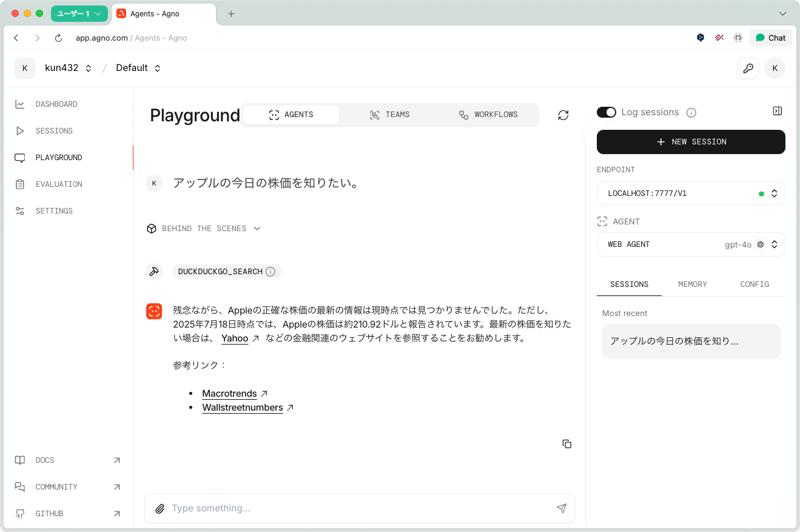This screenshot has width=800, height=532.
Task: Click the info icon next to Log sessions
Action: (x=691, y=113)
